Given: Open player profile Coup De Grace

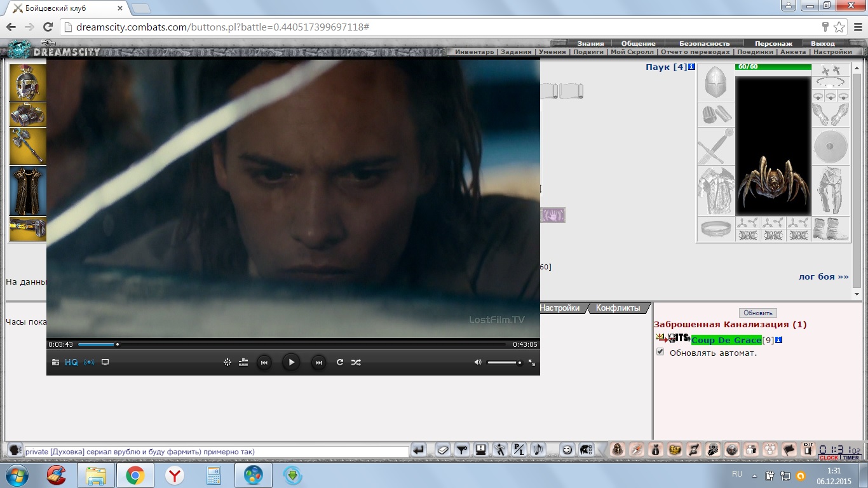Looking at the screenshot, I should pyautogui.click(x=726, y=341).
